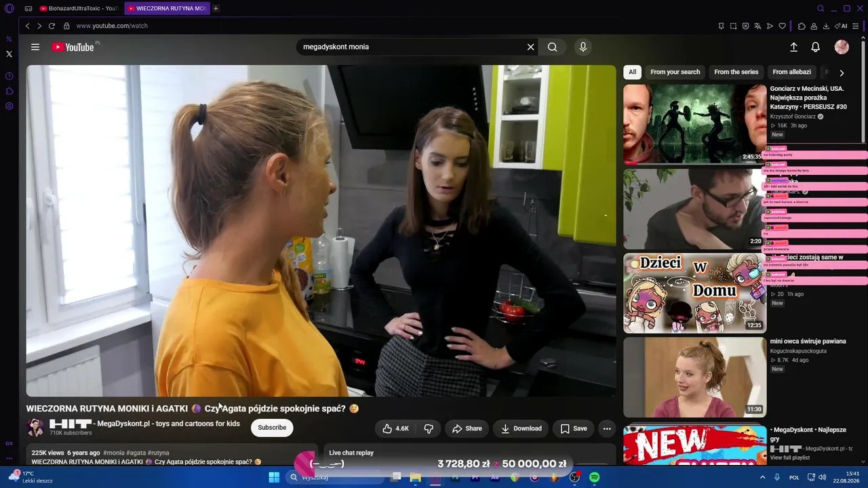
Task: Open the YouTube upload/create button
Action: click(794, 47)
